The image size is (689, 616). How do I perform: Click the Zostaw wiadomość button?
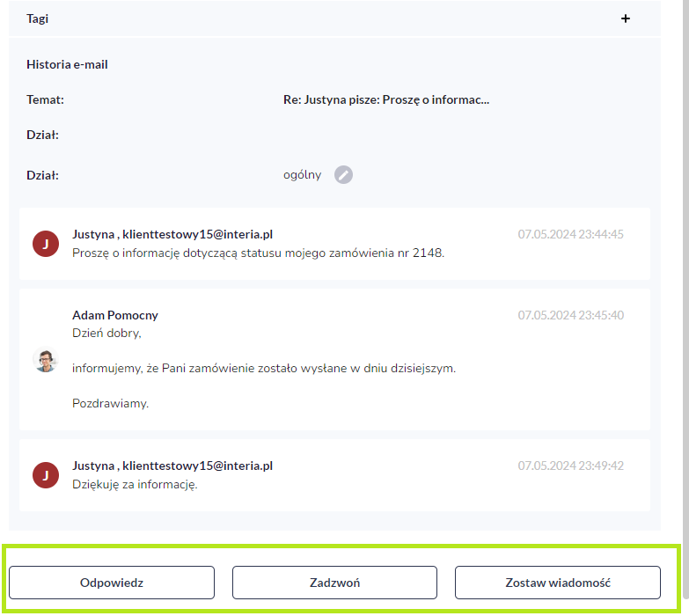pyautogui.click(x=558, y=583)
